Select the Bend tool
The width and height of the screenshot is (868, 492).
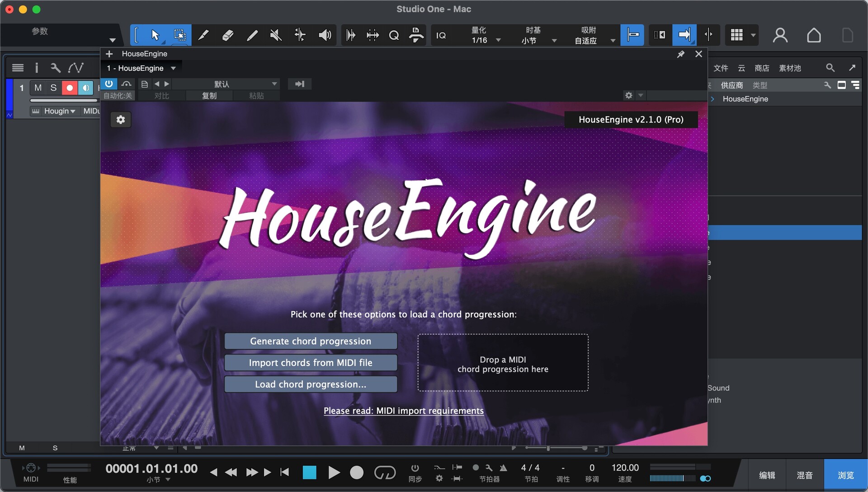click(x=300, y=35)
